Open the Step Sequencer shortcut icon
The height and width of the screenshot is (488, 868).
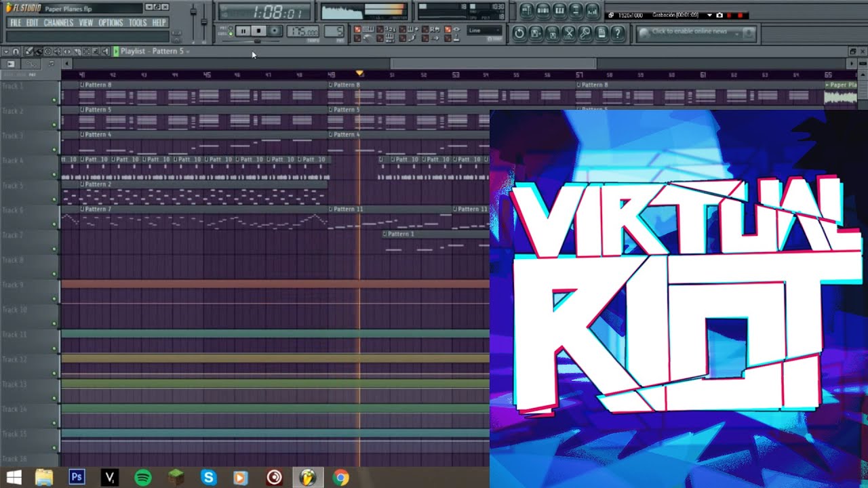(543, 10)
